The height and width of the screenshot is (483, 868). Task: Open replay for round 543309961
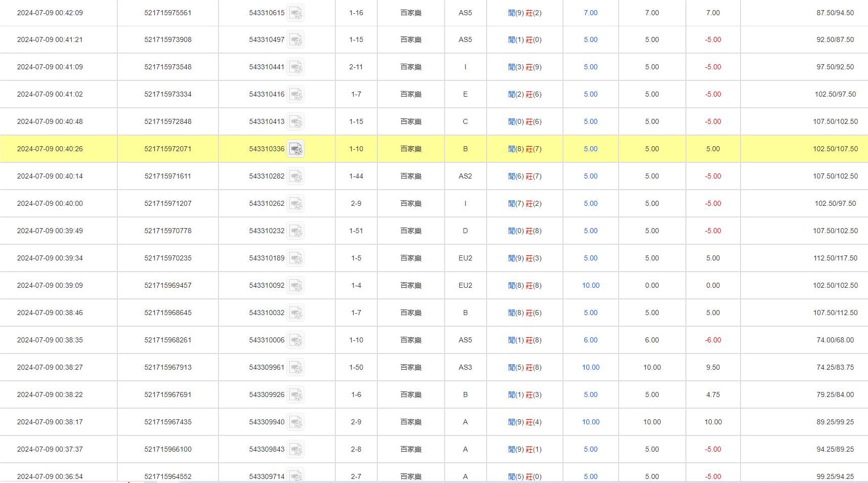click(296, 368)
